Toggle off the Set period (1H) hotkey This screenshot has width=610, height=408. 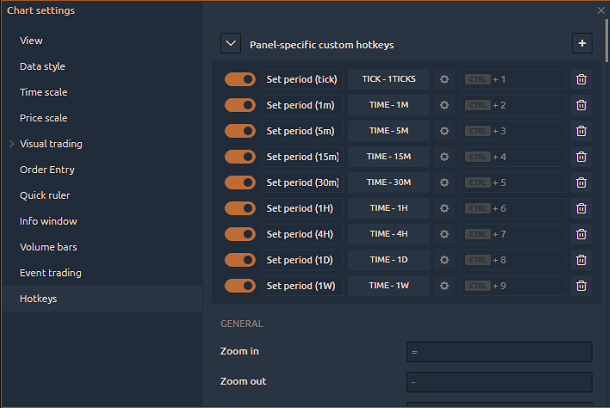(240, 208)
